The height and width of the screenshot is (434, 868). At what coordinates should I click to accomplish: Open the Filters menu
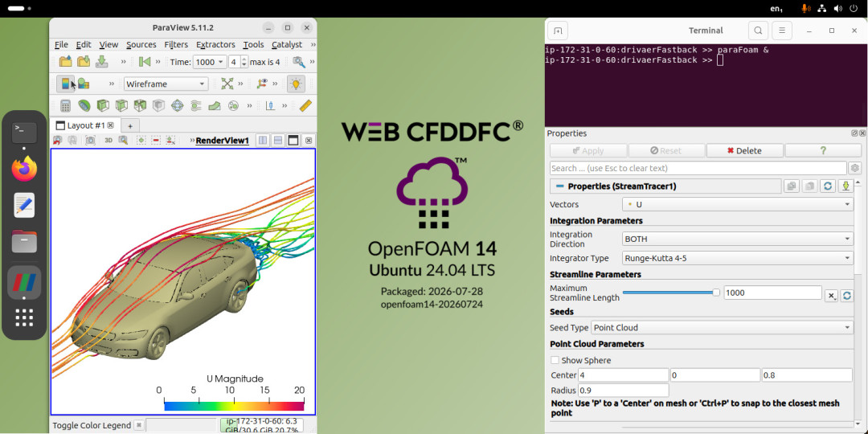(176, 44)
